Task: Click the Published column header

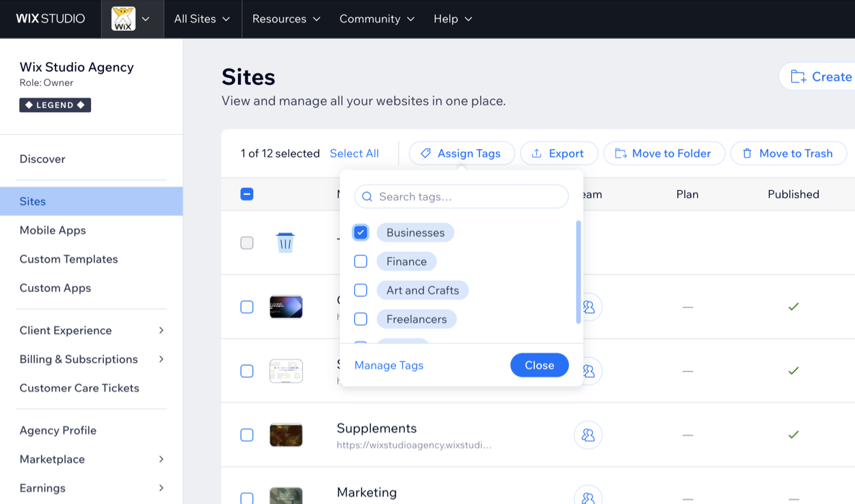Action: pyautogui.click(x=793, y=194)
